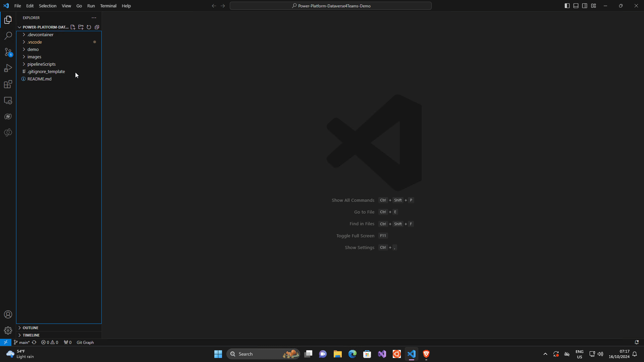Click the New Folder icon in Explorer
The height and width of the screenshot is (362, 644).
click(81, 27)
